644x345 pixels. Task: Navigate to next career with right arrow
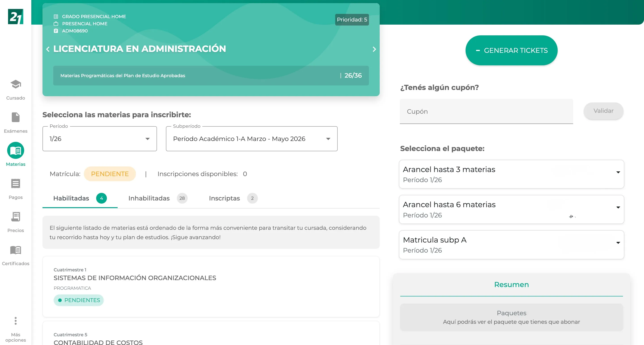point(374,49)
